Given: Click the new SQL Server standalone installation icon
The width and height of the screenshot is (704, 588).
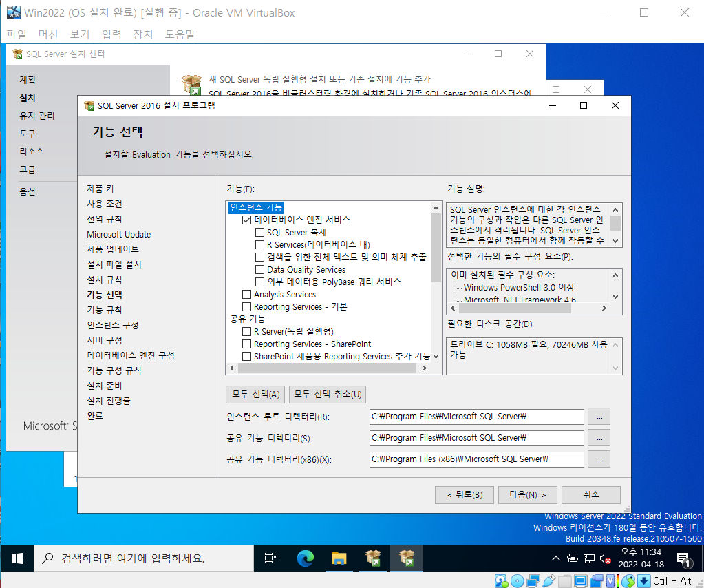Looking at the screenshot, I should click(x=192, y=85).
